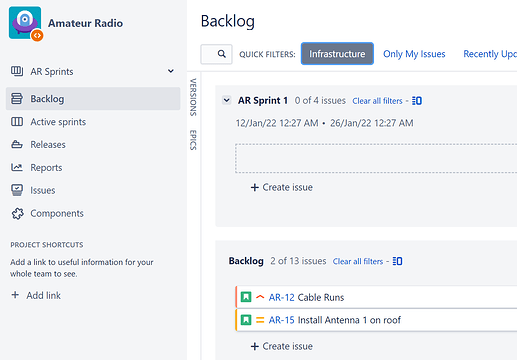Click the Amateur Radio project name
The width and height of the screenshot is (517, 360).
(85, 23)
